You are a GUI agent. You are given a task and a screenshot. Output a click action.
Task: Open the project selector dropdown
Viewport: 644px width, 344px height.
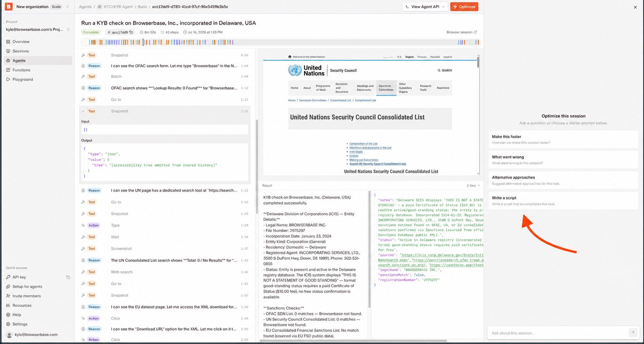click(38, 30)
